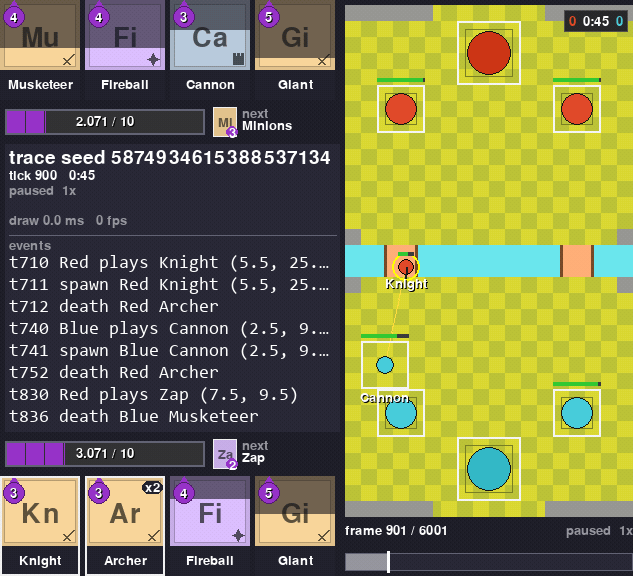This screenshot has width=633, height=576.
Task: Select the Cannon card in the top hand
Action: 210,48
